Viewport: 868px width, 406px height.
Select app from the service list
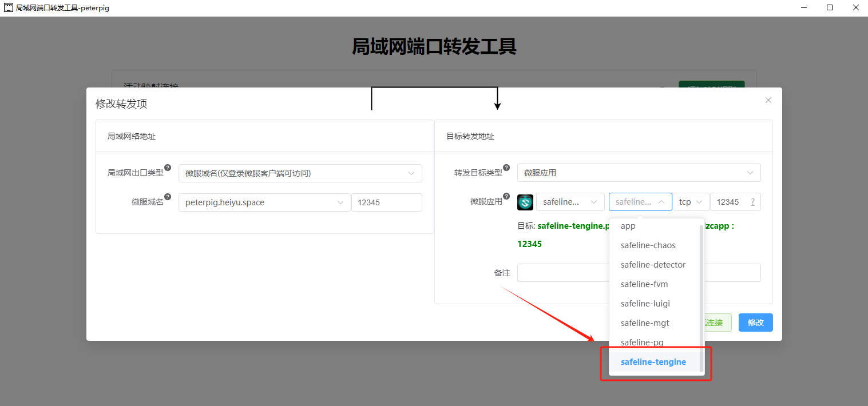click(x=654, y=226)
